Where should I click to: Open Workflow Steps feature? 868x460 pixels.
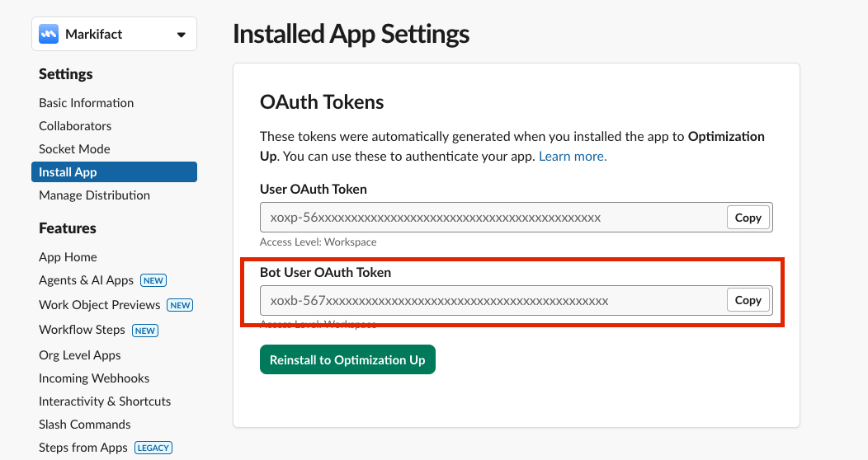click(x=82, y=330)
